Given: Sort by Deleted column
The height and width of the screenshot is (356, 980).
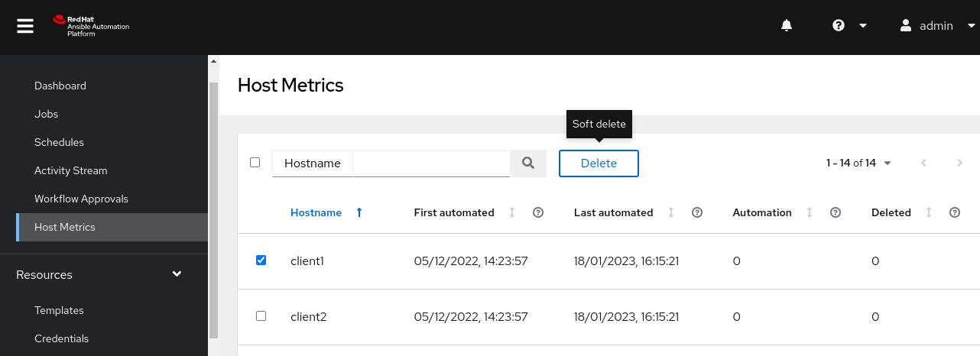Looking at the screenshot, I should 891,212.
